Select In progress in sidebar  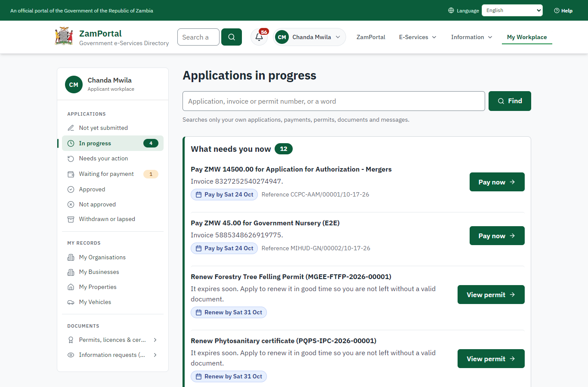coord(113,143)
